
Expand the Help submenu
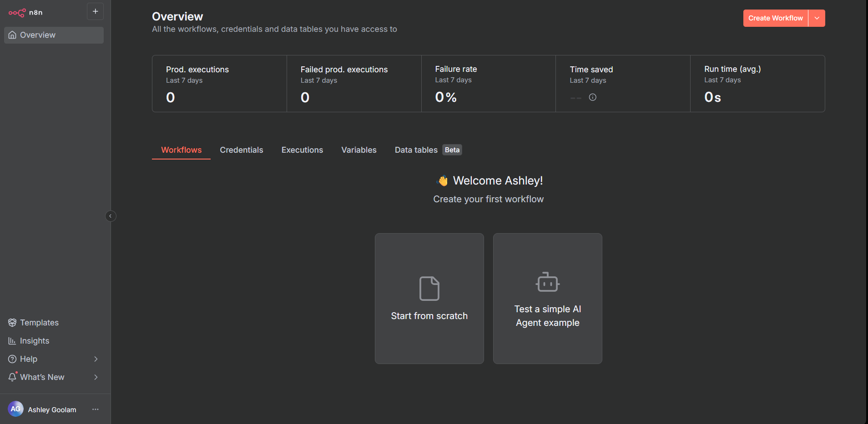96,359
